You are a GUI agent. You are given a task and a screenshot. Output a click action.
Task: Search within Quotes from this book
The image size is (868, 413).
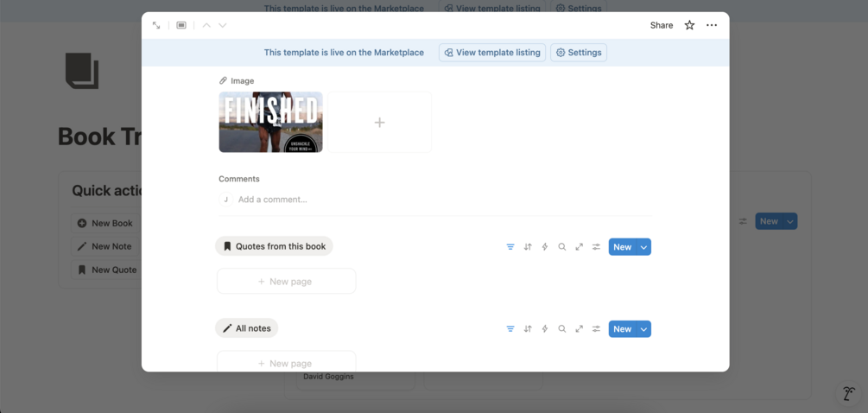[562, 247]
